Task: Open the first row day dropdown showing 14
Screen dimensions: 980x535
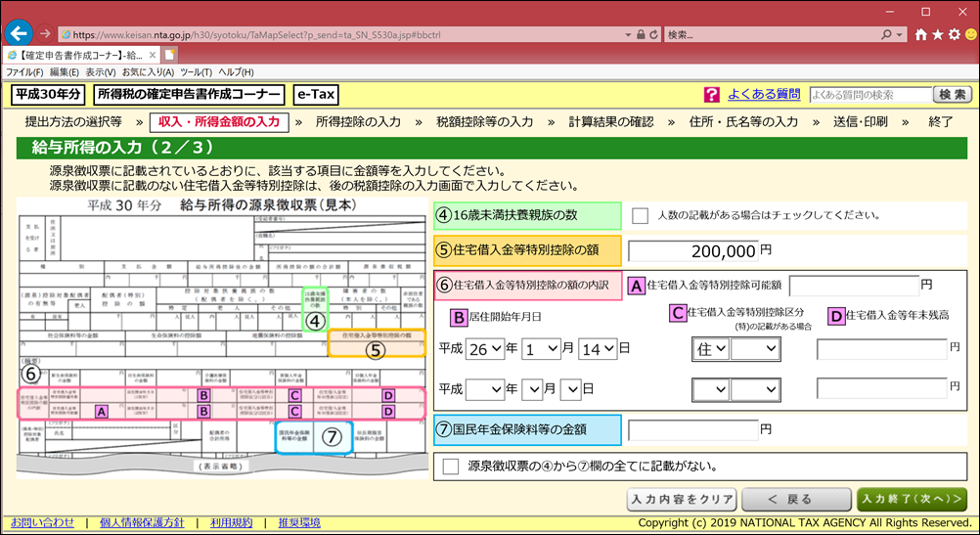Action: (599, 349)
